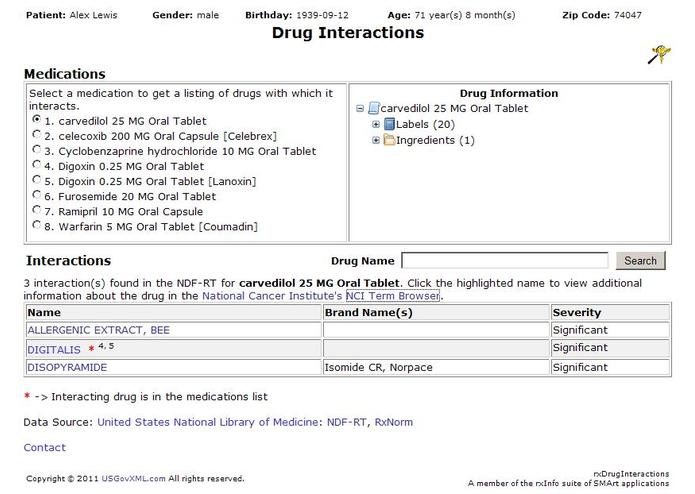Open the ALLERGENIC EXTRACT, BEE link
Viewport: 695px width, 494px height.
coord(98,330)
